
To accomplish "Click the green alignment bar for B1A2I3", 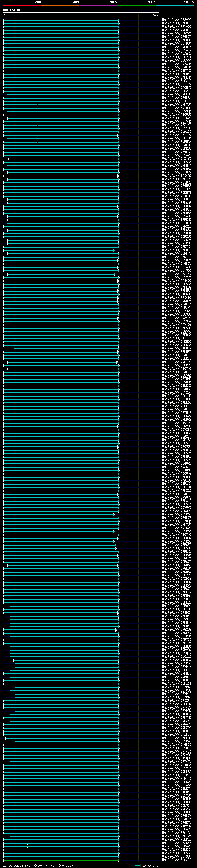I will pos(61,860).
